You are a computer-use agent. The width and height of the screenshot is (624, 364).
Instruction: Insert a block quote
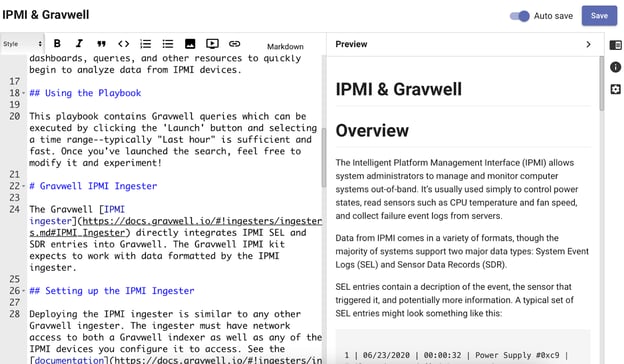pos(101,43)
